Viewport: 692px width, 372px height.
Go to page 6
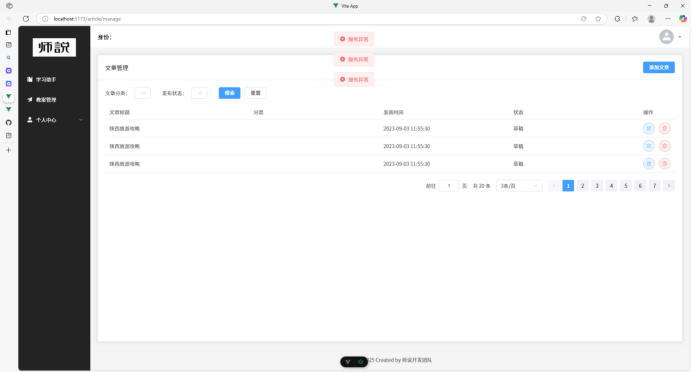[x=640, y=186]
